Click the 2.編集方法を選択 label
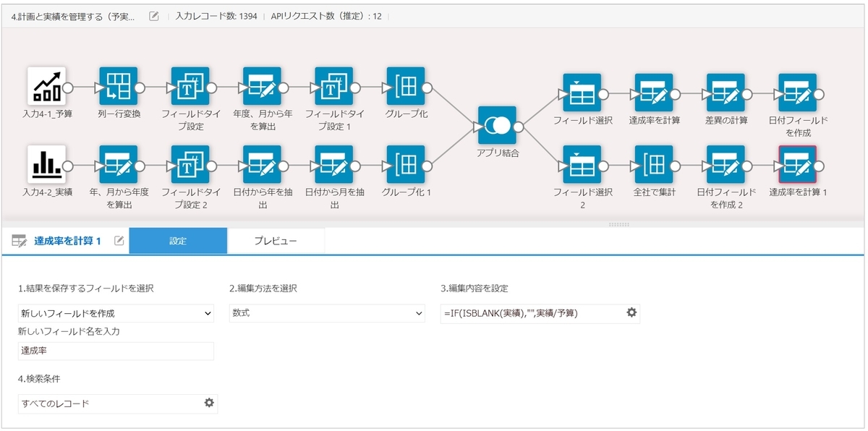The image size is (868, 431). click(263, 289)
